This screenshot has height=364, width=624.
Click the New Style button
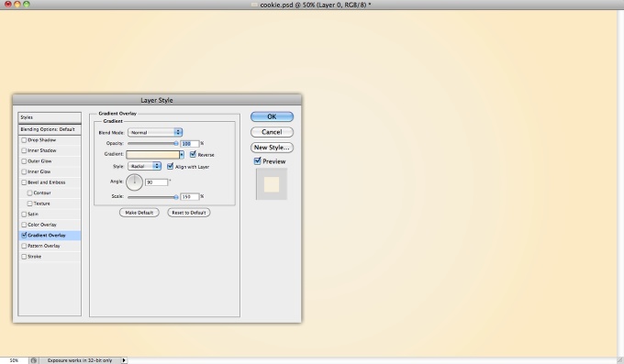[272, 148]
